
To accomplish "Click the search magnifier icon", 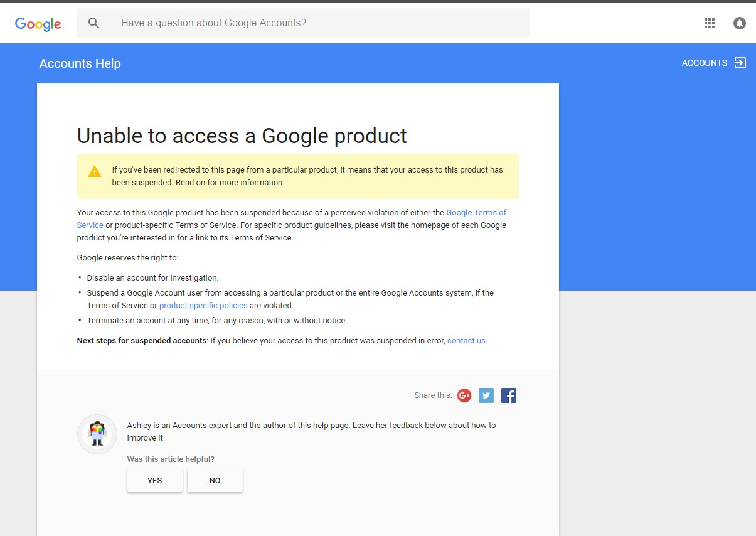I will (x=94, y=23).
